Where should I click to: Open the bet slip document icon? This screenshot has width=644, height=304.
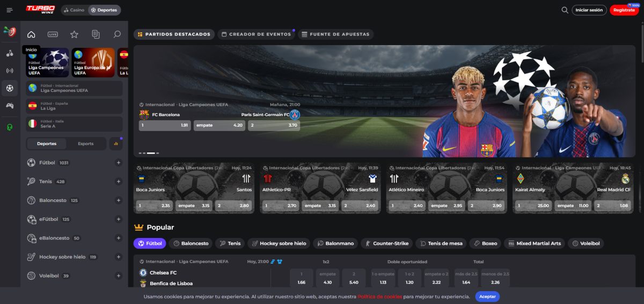click(96, 34)
